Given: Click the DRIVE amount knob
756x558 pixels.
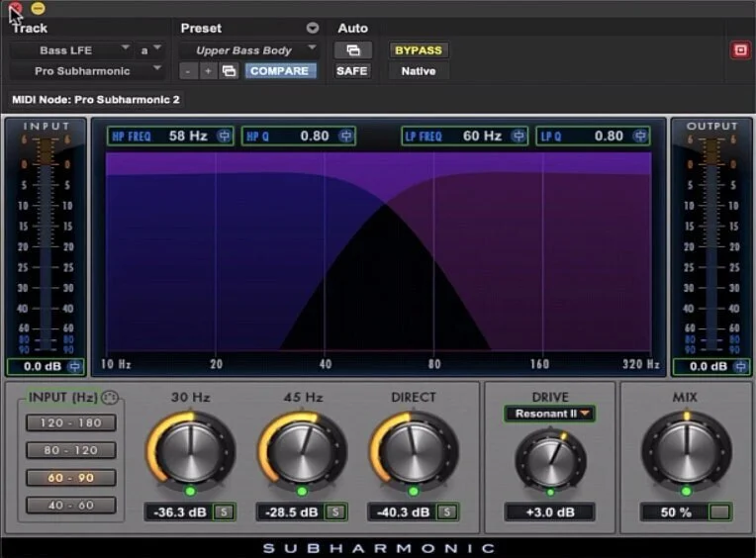Looking at the screenshot, I should coord(550,460).
